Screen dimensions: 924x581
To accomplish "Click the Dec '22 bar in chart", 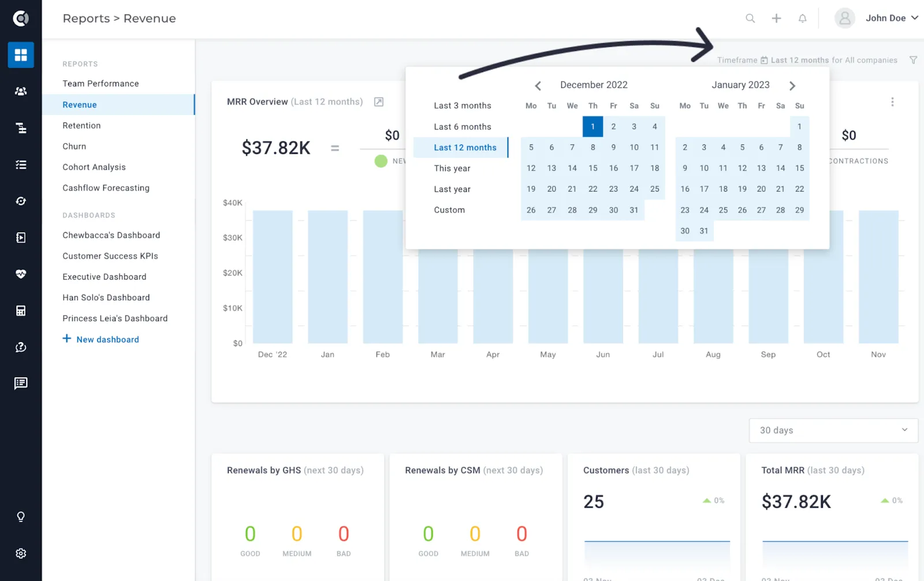I will [x=273, y=277].
